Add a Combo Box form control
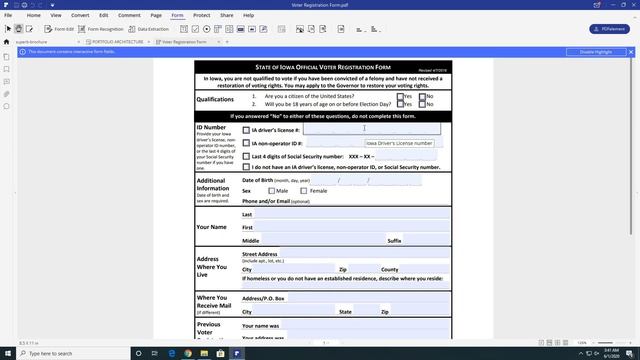Viewport: 640px width, 360px height. pyautogui.click(x=218, y=29)
